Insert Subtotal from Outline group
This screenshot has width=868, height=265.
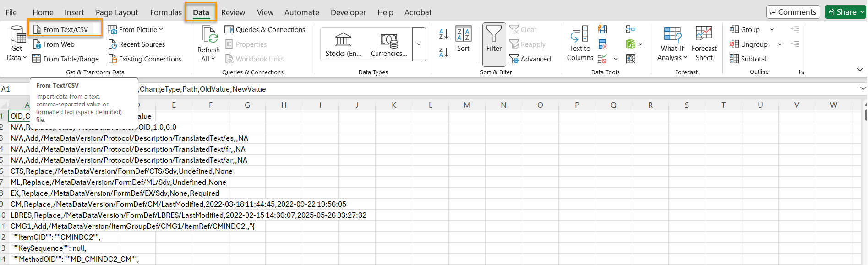coord(748,59)
